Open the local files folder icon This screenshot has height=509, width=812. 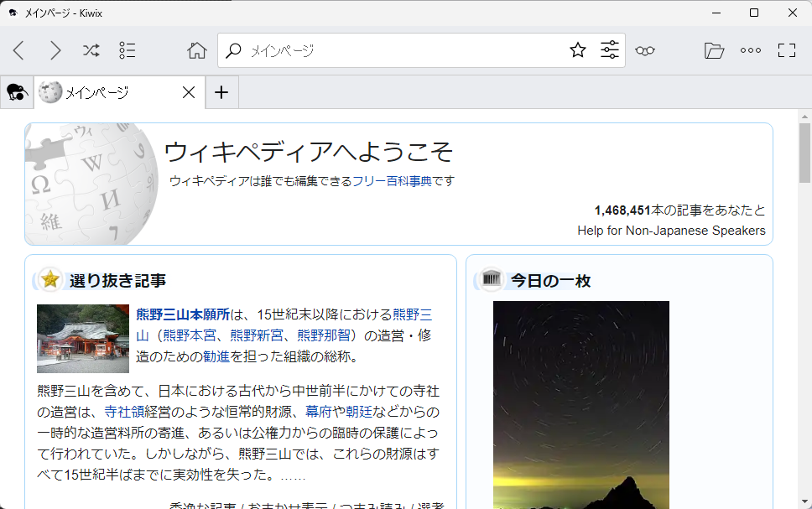714,50
